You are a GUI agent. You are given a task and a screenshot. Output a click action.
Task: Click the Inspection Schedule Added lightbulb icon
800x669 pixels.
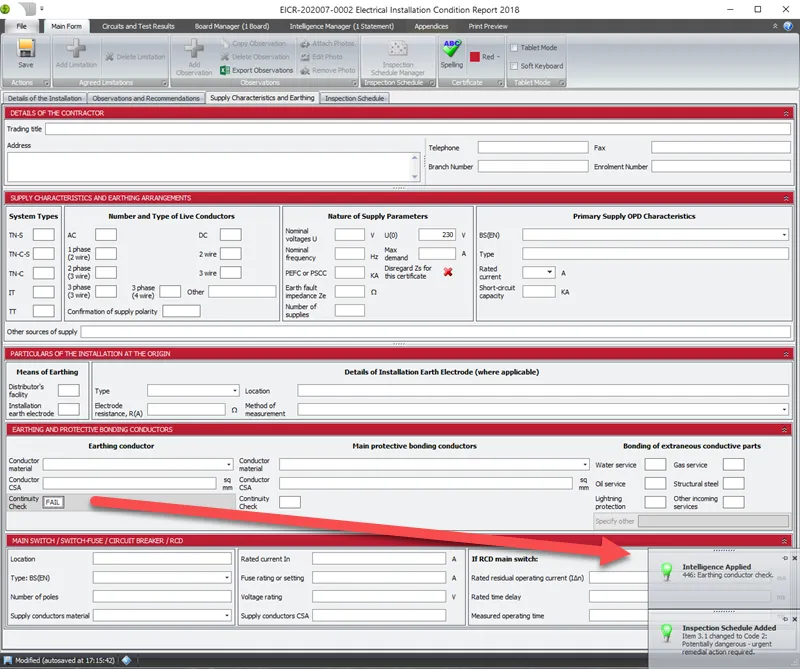[x=667, y=632]
